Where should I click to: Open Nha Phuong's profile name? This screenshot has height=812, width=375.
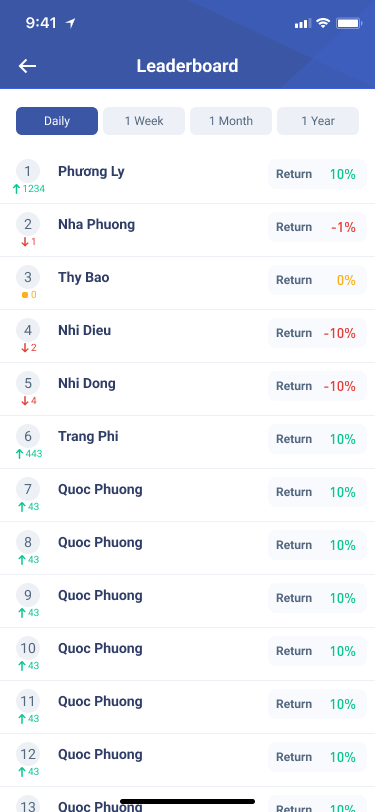96,225
